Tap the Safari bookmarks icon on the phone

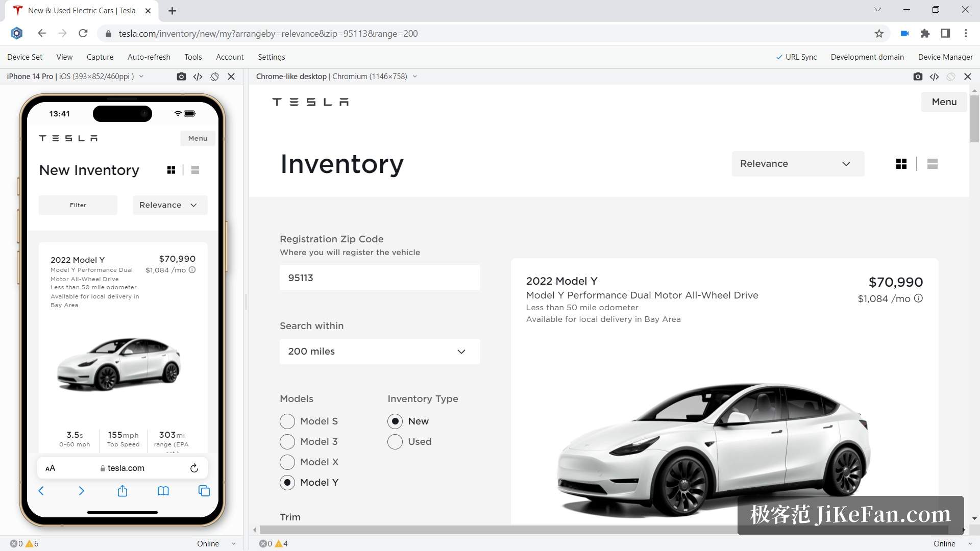click(x=163, y=491)
